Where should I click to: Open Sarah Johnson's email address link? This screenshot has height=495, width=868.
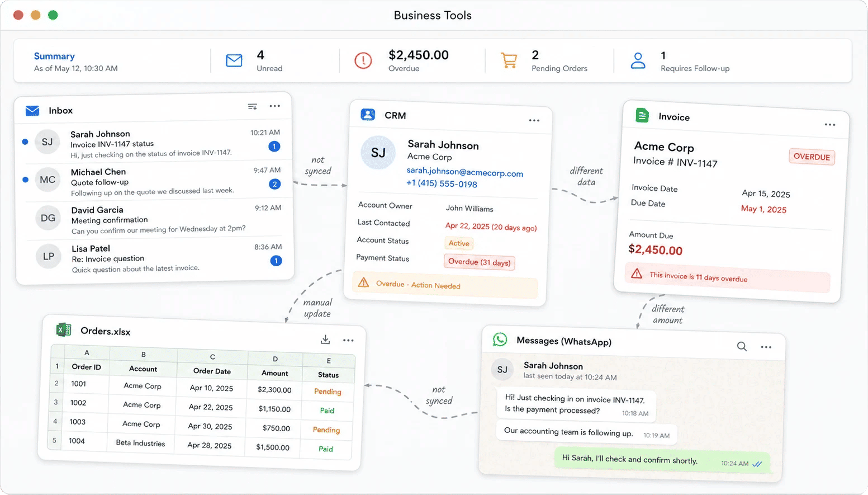click(465, 172)
